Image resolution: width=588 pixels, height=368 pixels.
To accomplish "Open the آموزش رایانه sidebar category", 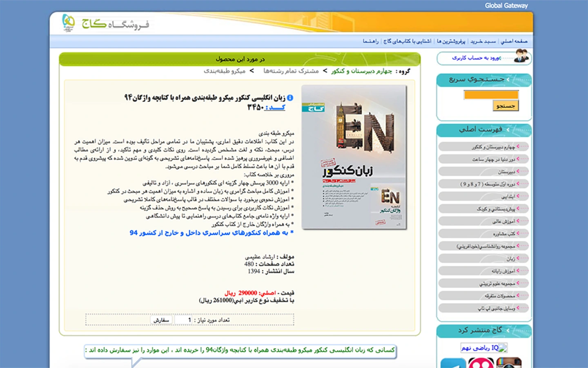I will click(484, 271).
